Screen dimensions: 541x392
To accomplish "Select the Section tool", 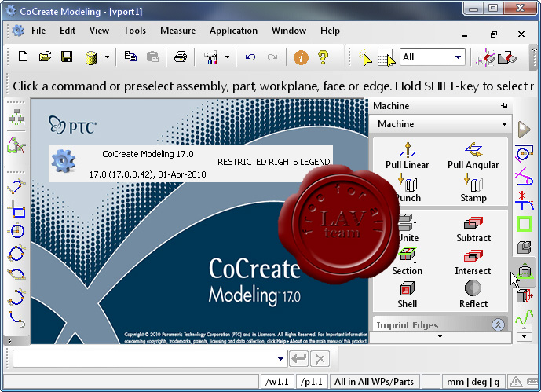I will [x=408, y=262].
